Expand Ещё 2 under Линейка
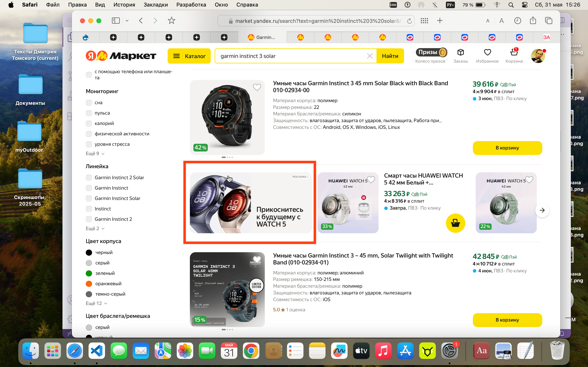This screenshot has height=367, width=588. pyautogui.click(x=95, y=229)
